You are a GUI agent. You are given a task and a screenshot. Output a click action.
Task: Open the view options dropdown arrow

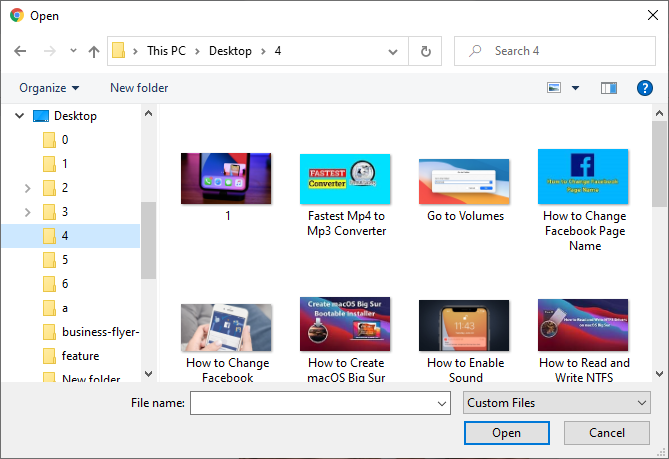tap(575, 88)
